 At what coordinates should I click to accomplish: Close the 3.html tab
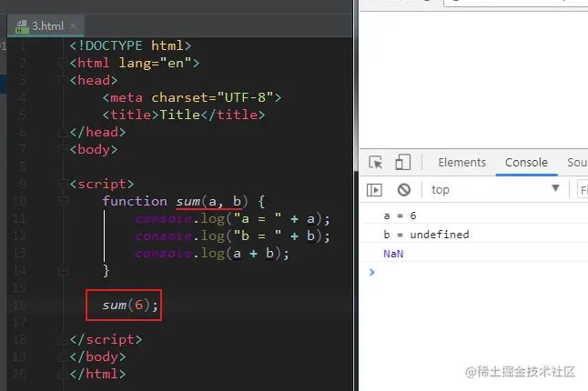(74, 25)
